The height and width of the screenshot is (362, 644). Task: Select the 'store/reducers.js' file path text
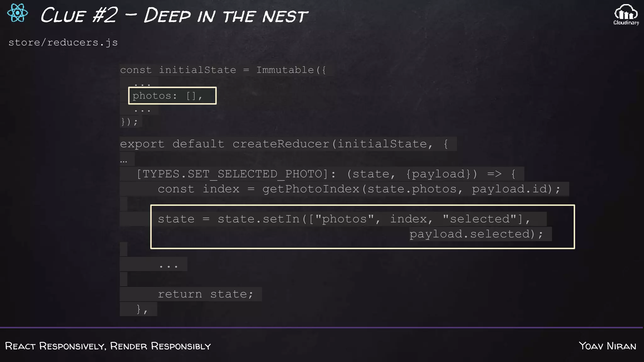coord(63,42)
